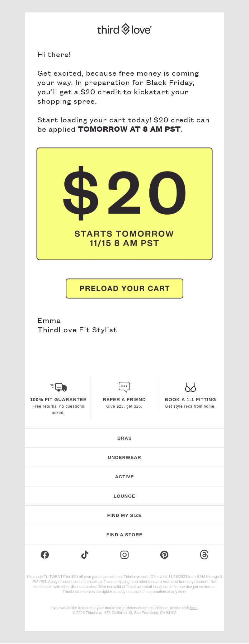Select Find a Store
The width and height of the screenshot is (249, 644).
125,535
